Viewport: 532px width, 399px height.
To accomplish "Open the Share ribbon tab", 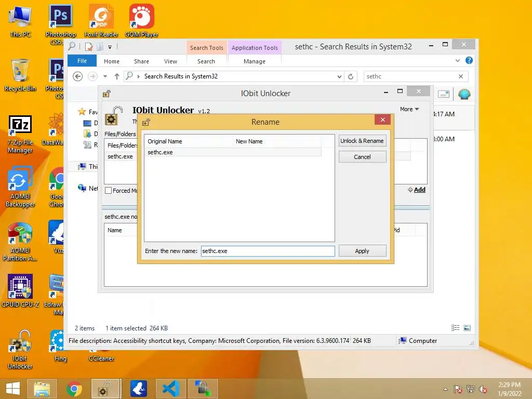I will [x=141, y=61].
